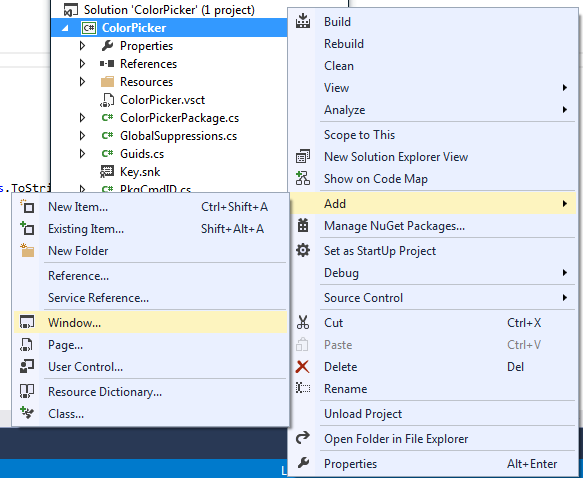Select GlobalSuppressions.cs file
Viewport: 583px width, 478px height.
point(178,136)
